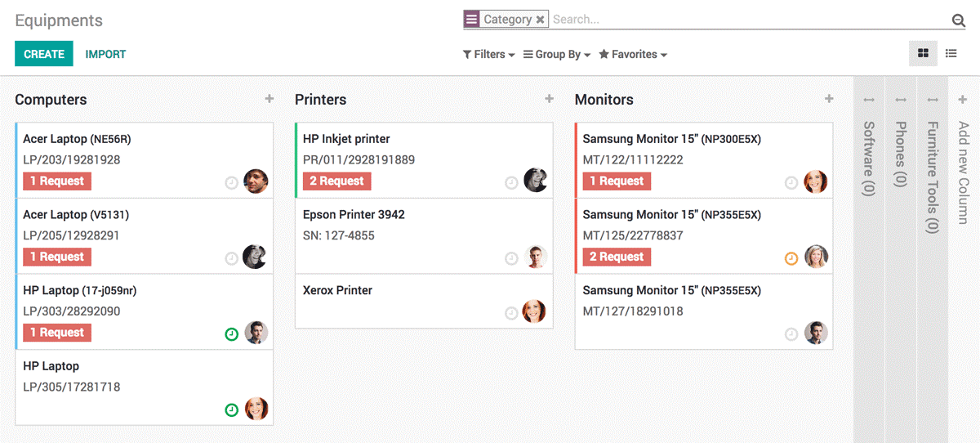Switch to list view

click(951, 54)
